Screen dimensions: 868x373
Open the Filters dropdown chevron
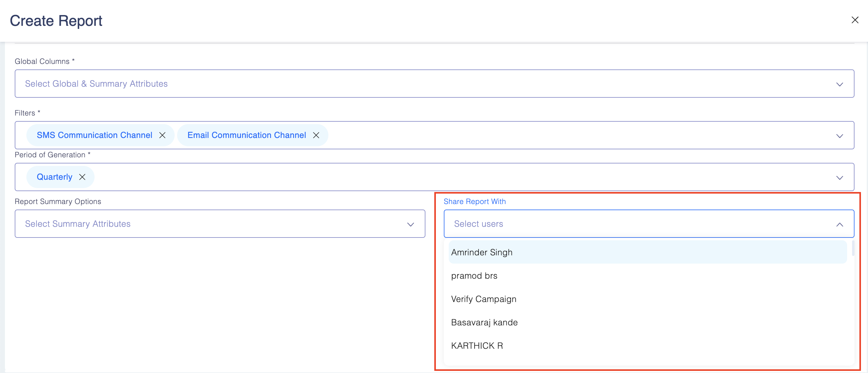[839, 136]
